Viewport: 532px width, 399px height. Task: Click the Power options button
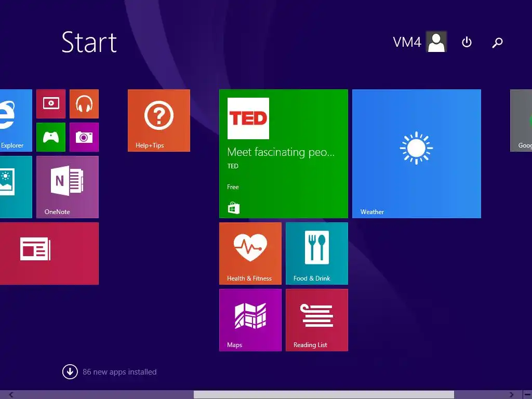point(467,42)
